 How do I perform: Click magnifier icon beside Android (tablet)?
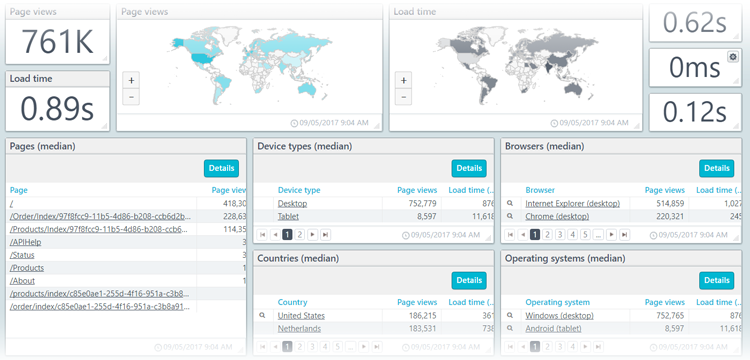[510, 328]
